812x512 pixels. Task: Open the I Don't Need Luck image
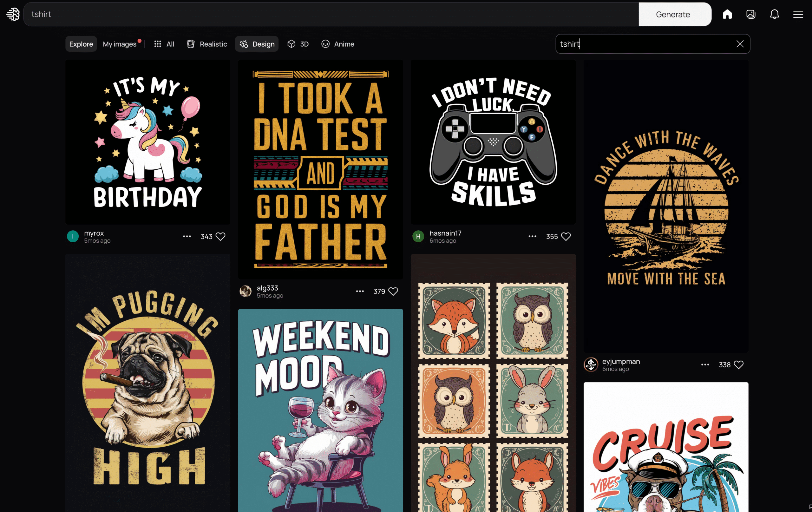[x=493, y=142]
